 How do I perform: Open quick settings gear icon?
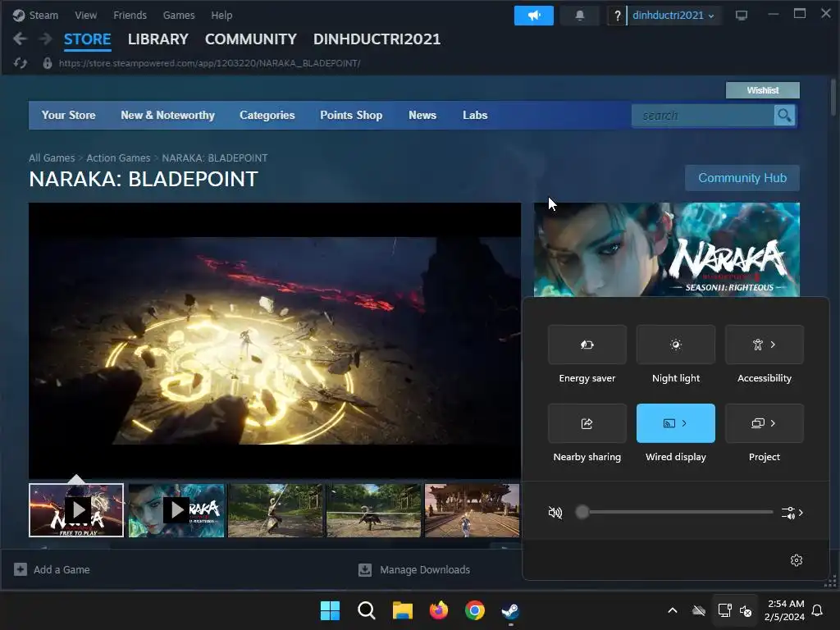[x=796, y=559]
